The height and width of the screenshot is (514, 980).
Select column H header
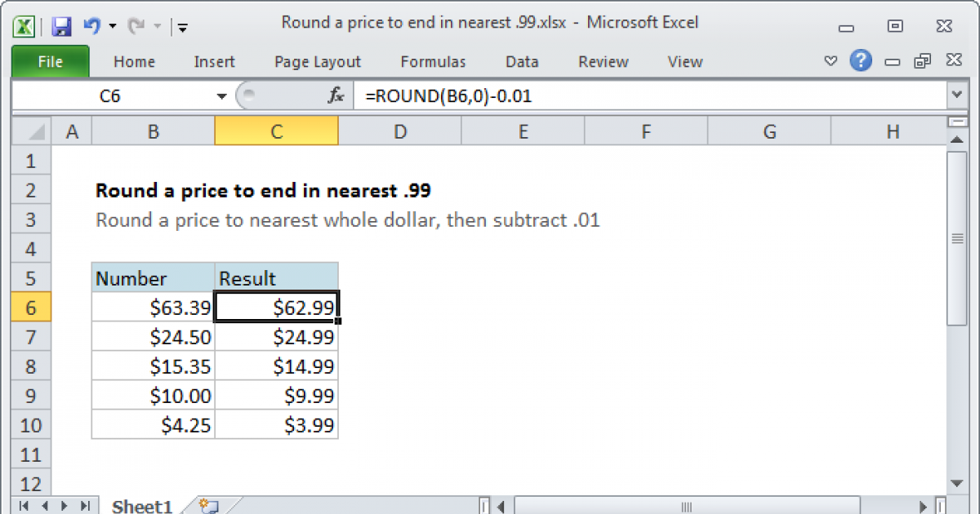tap(888, 131)
